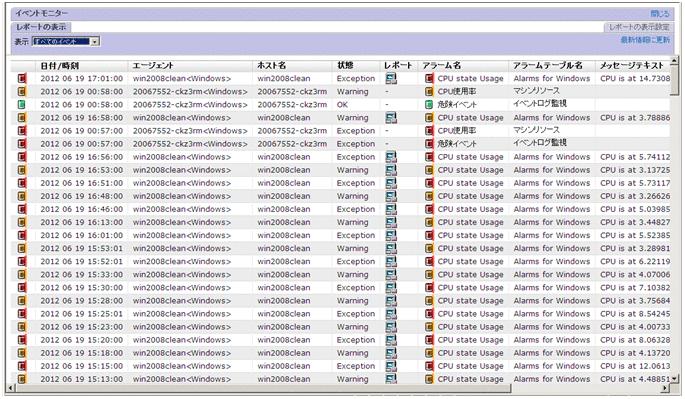This screenshot has height=399, width=685.
Task: Open report icon for 16:13:00 event
Action: tap(391, 222)
